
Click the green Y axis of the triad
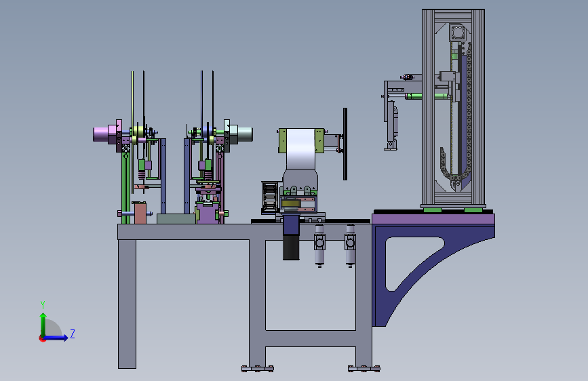point(43,325)
